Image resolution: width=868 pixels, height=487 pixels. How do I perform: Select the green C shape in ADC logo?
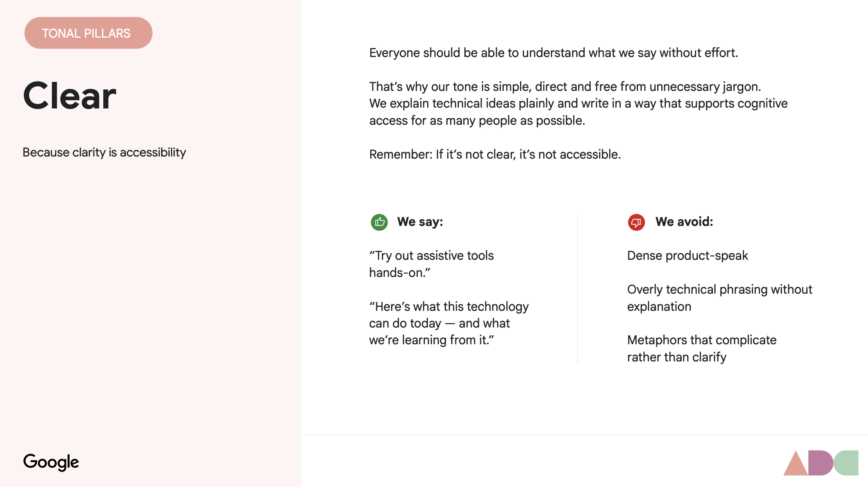coord(846,463)
